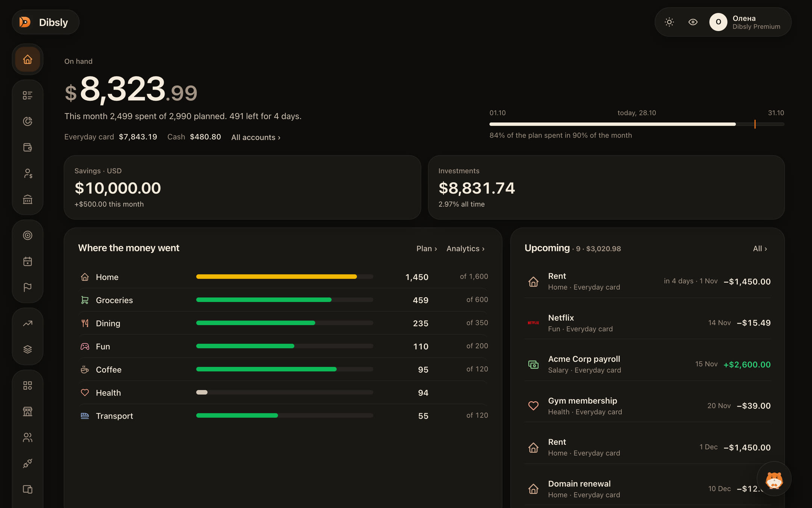The width and height of the screenshot is (812, 508).
Task: Select the Transport category row
Action: coord(283,416)
